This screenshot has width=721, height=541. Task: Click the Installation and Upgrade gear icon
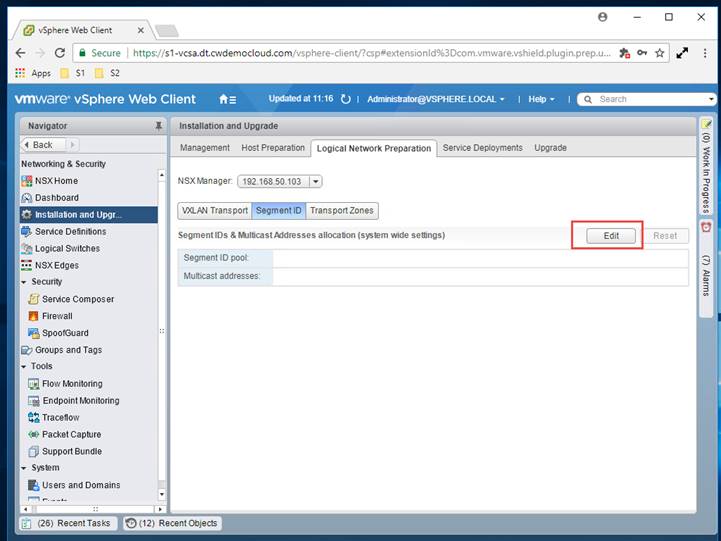27,215
